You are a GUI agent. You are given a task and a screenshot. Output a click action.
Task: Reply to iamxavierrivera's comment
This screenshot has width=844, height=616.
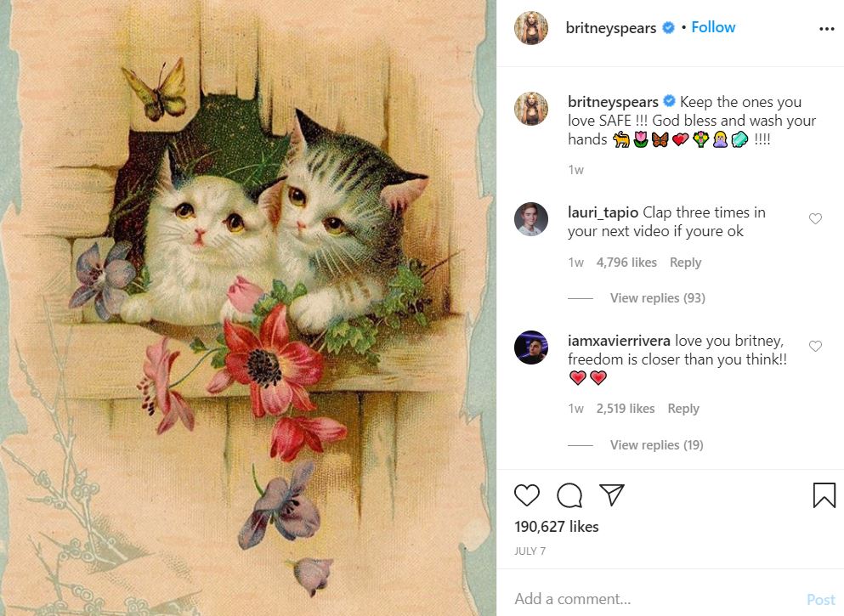[x=683, y=409]
